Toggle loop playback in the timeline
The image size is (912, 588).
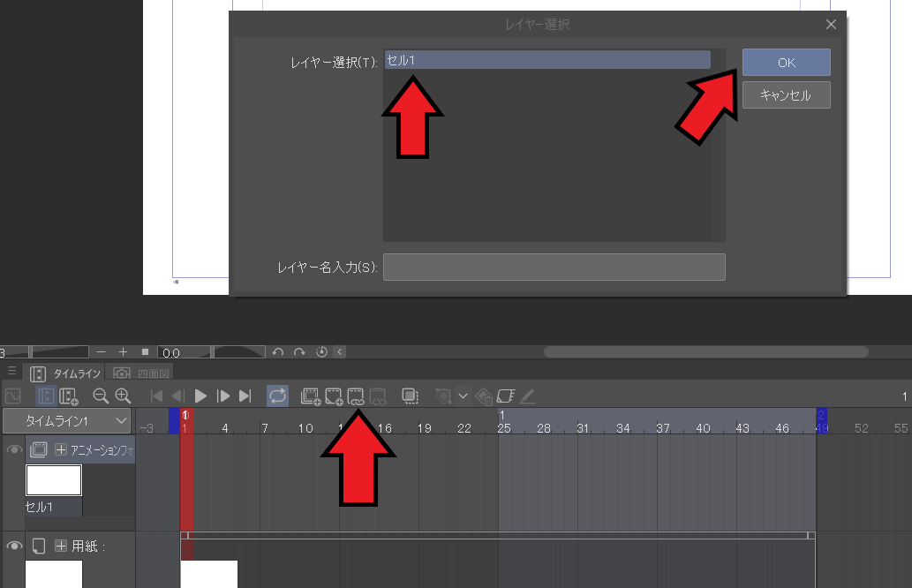tap(277, 396)
